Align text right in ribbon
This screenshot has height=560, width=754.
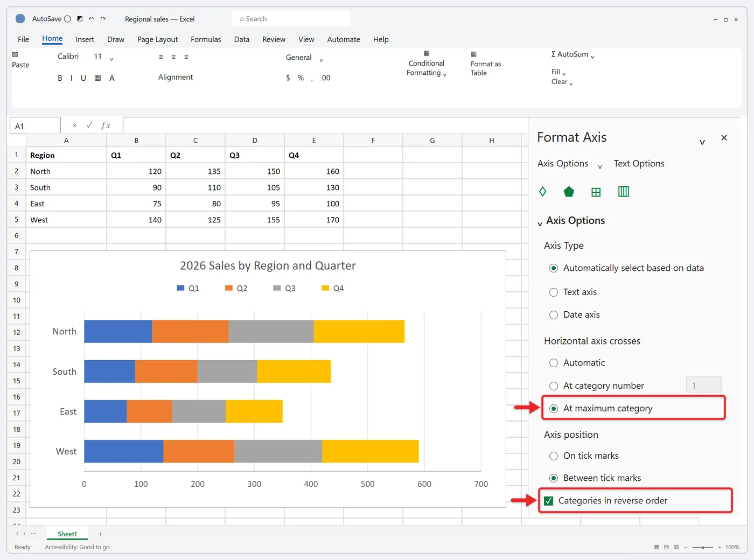[186, 57]
